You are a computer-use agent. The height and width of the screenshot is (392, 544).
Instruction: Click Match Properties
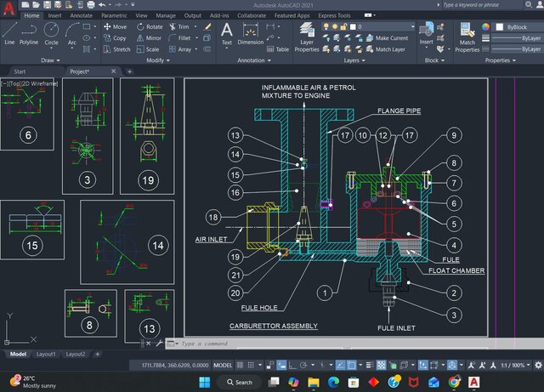click(x=467, y=37)
